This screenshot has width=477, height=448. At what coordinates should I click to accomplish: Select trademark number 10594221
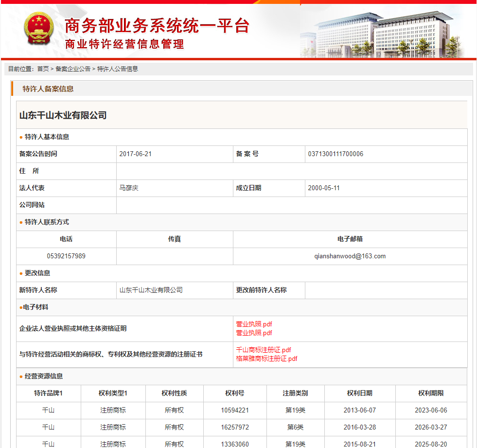click(x=235, y=410)
